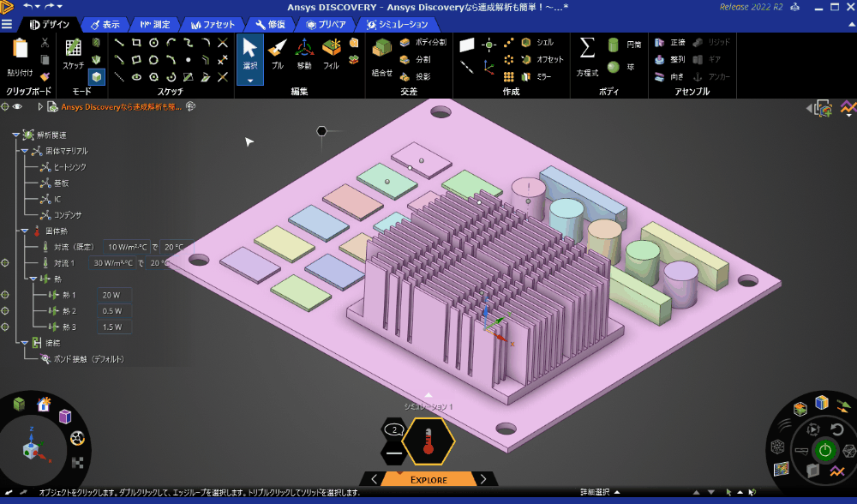Image resolution: width=857 pixels, height=504 pixels.
Task: Open the 方程式 equation tool
Action: (587, 57)
